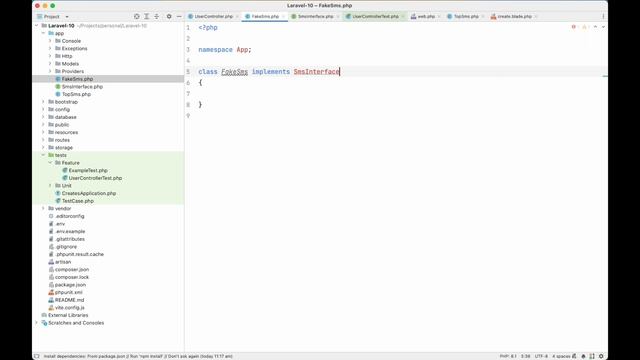Open TopSms.php from project tree

pos(76,94)
